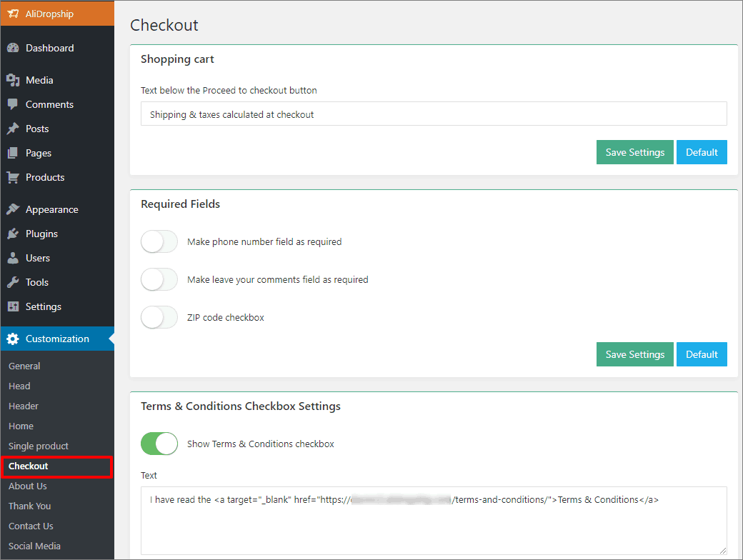Click the Media icon in sidebar
This screenshot has width=743, height=560.
tap(13, 80)
